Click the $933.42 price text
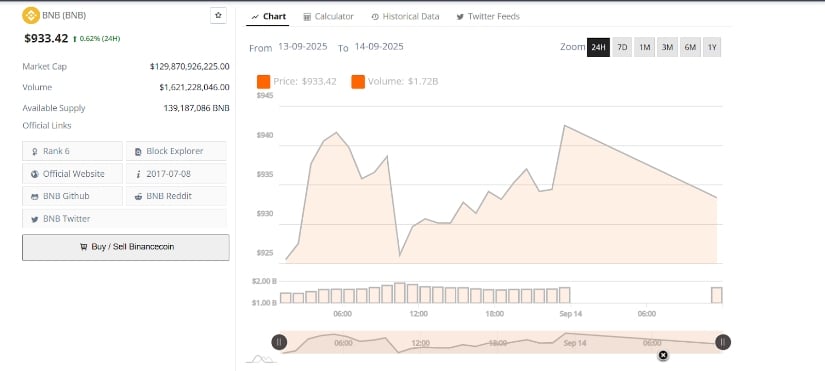This screenshot has height=371, width=825. pyautogui.click(x=46, y=38)
